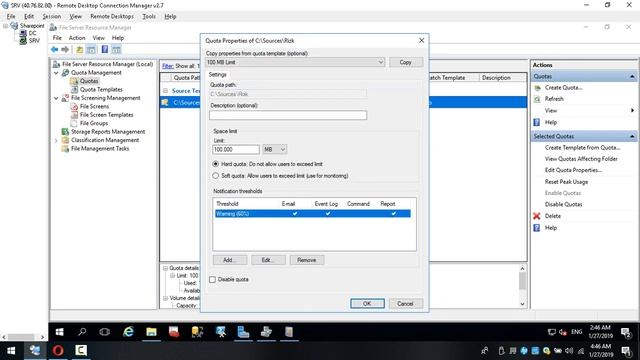This screenshot has height=360, width=640.
Task: Open Opera browser on local taskbar
Action: point(58,351)
